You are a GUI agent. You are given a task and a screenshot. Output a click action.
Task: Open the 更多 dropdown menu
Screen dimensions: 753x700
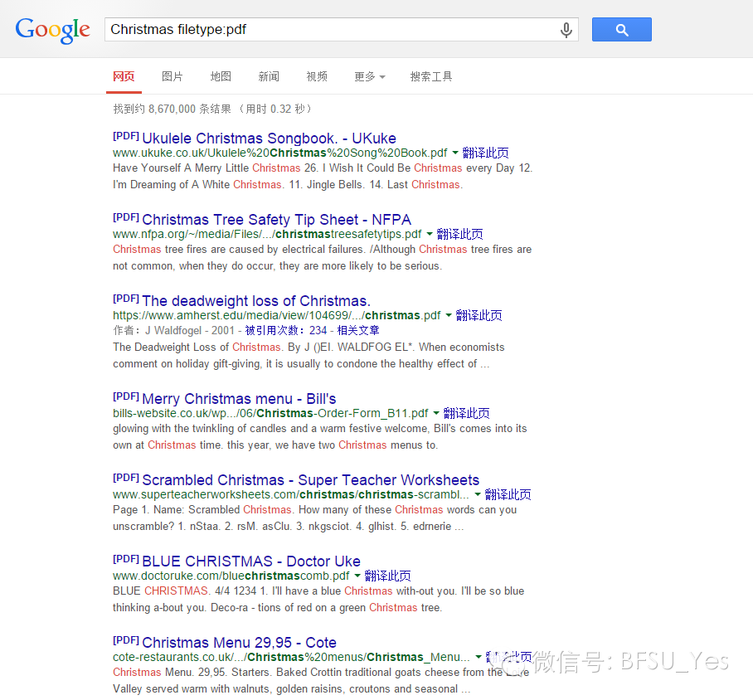click(369, 76)
